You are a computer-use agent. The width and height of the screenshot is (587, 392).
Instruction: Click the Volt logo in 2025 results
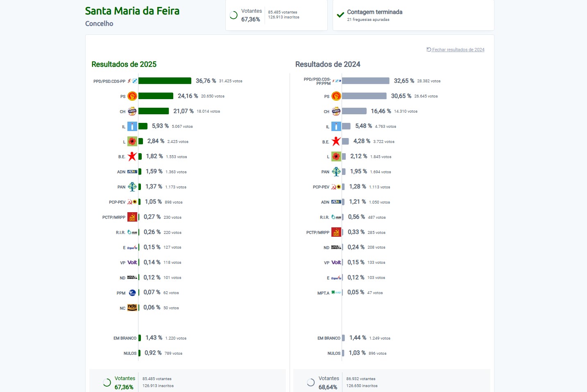click(132, 263)
